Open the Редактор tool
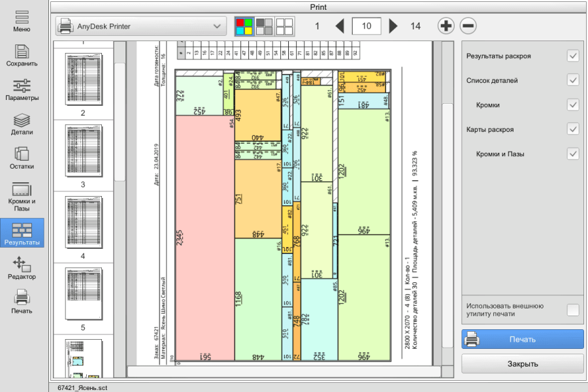The image size is (588, 392). [22, 269]
